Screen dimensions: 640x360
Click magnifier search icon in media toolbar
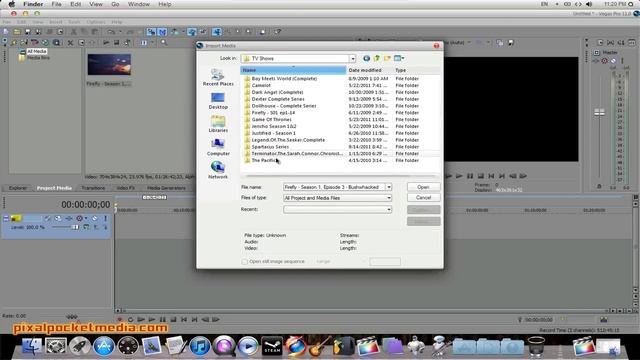click(x=164, y=42)
